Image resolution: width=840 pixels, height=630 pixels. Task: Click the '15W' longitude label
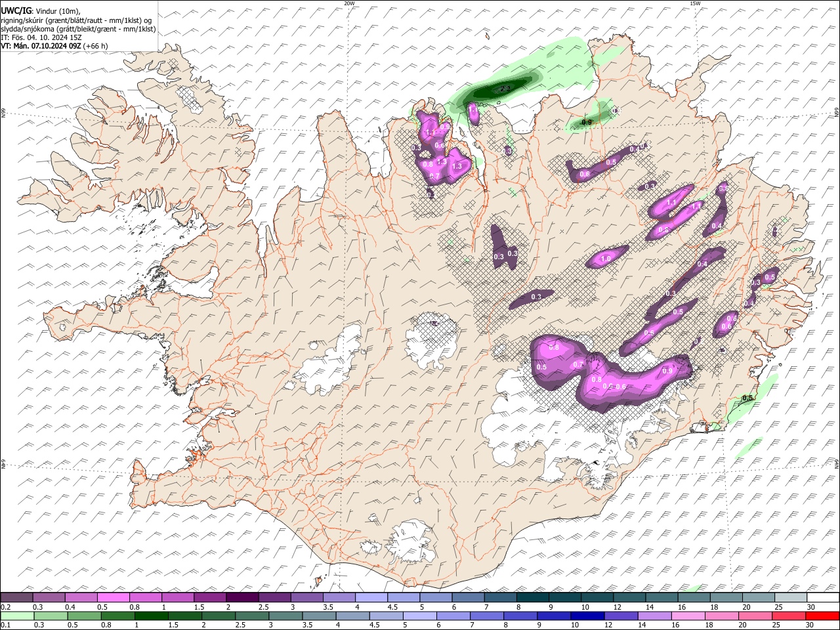695,3
